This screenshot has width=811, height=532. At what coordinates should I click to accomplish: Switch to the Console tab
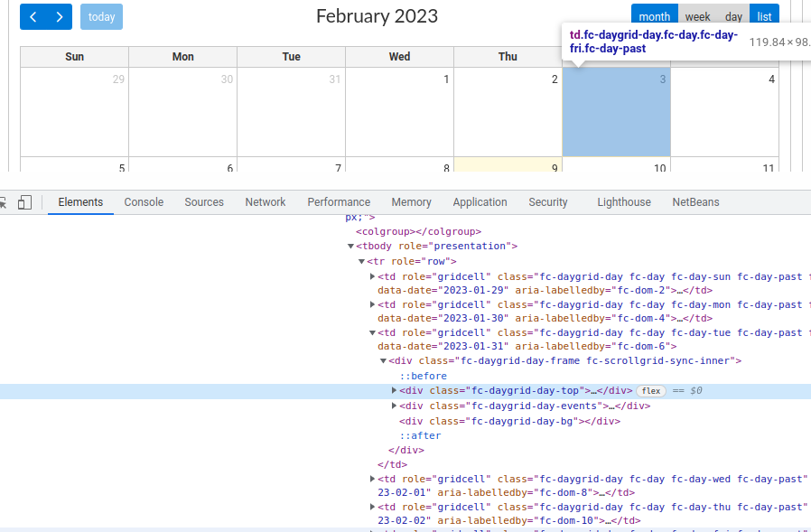(143, 201)
